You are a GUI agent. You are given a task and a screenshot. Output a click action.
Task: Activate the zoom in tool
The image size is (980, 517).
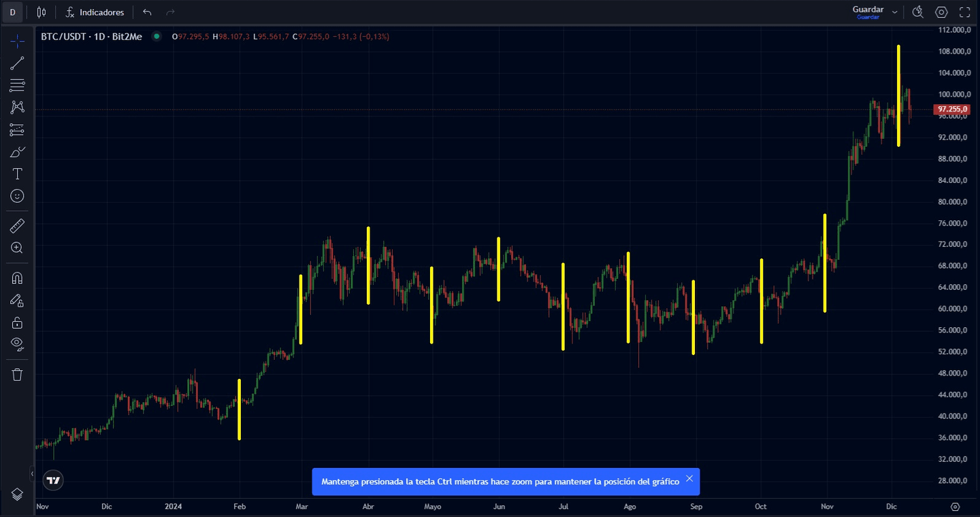pyautogui.click(x=17, y=248)
